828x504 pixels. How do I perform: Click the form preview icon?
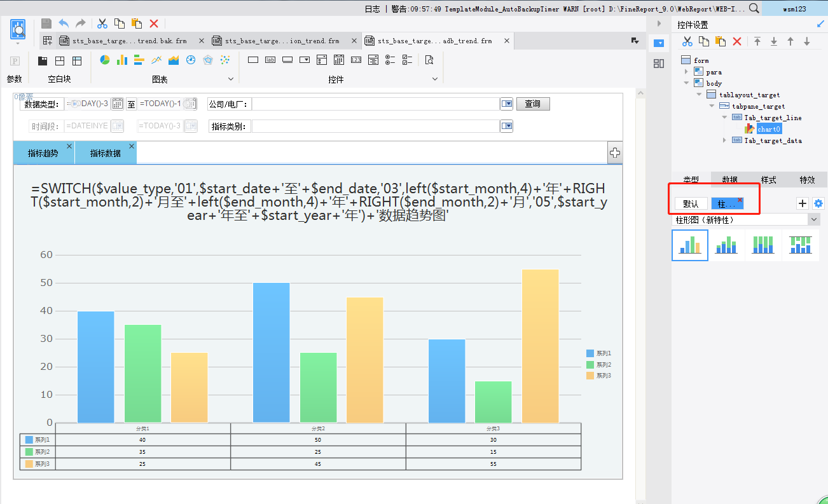pos(18,30)
